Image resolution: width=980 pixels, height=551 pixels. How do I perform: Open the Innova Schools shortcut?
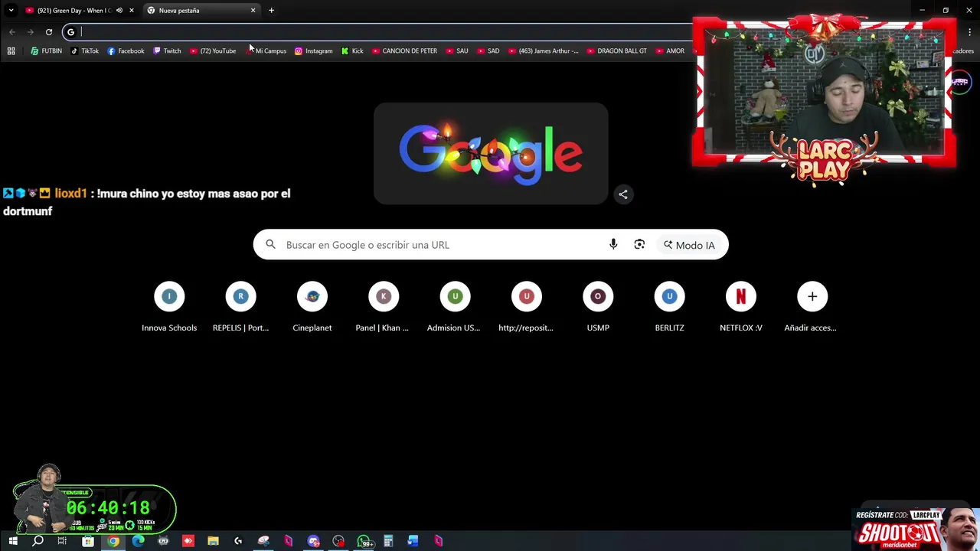click(x=169, y=307)
